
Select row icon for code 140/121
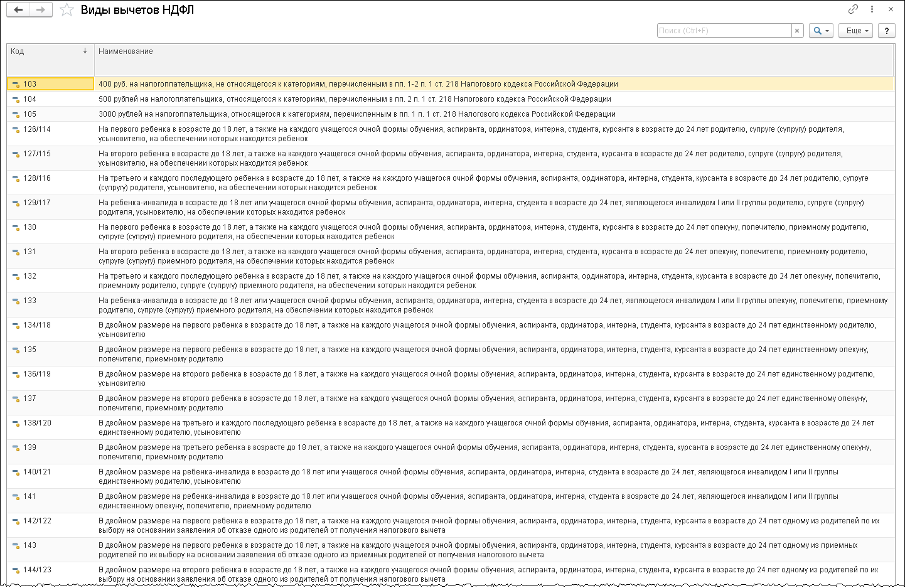(16, 472)
